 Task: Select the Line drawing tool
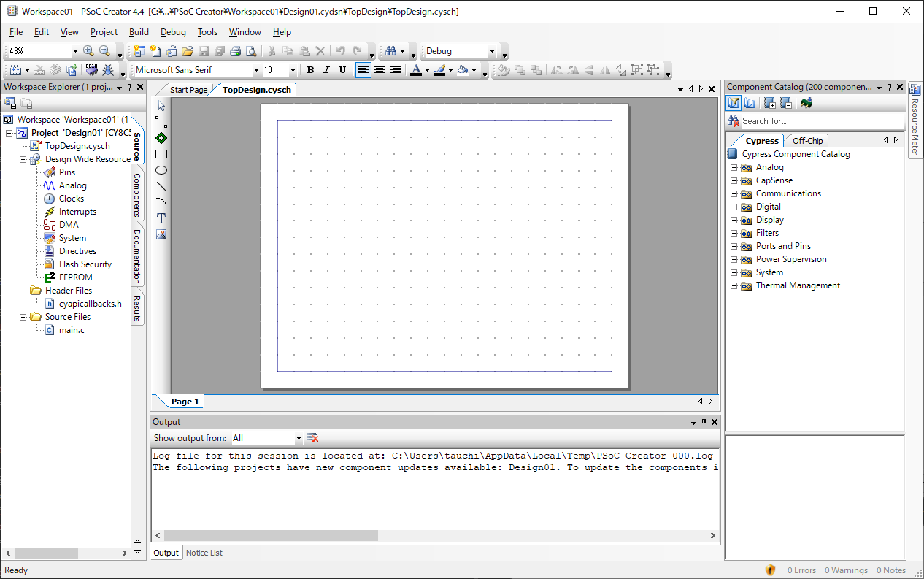point(161,186)
